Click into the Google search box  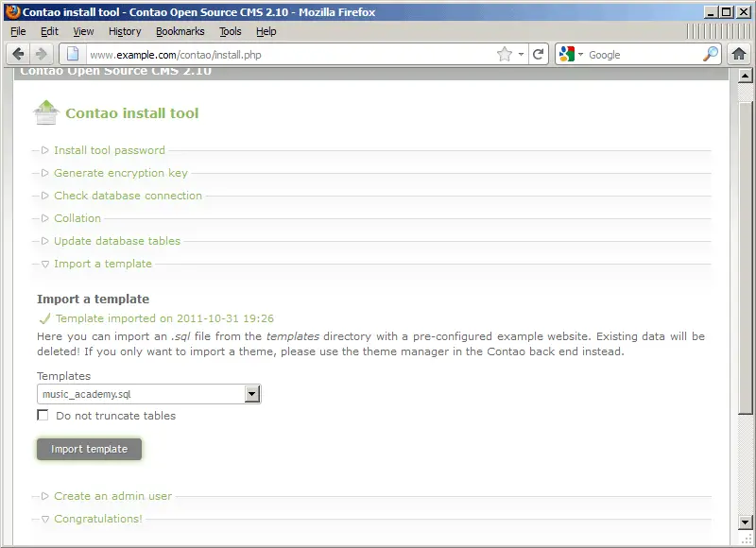click(644, 55)
